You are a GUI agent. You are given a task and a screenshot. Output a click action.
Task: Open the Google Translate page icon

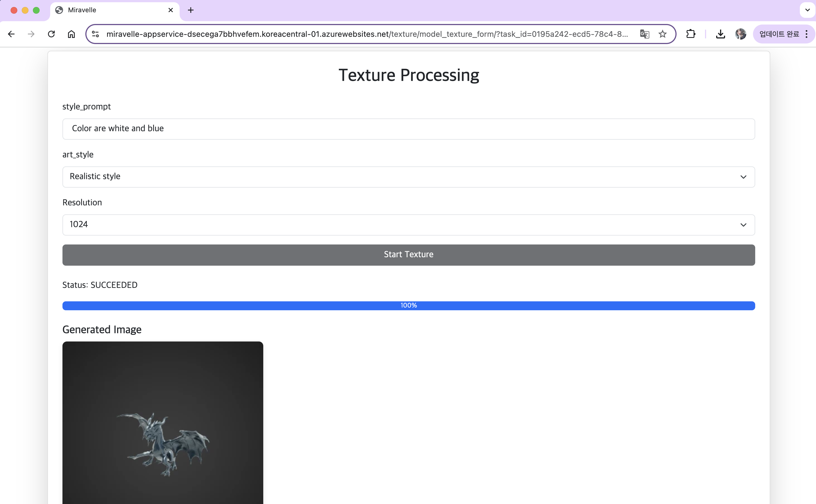[644, 34]
